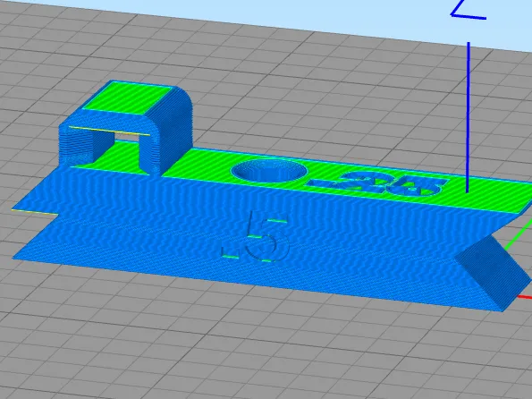The height and width of the screenshot is (399, 532).
Task: Click the blue sloped front face left of 5
Action: tap(136, 238)
